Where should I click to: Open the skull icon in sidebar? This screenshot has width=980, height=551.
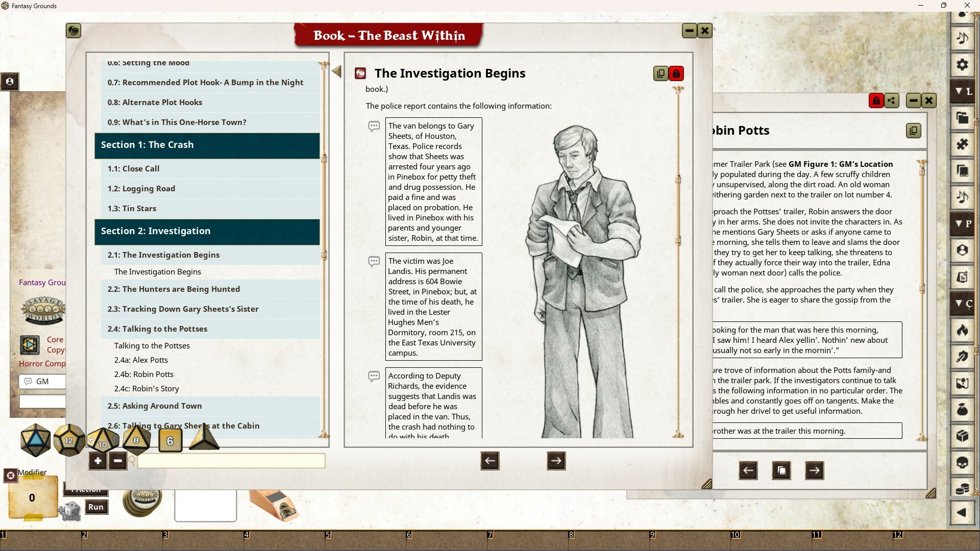[962, 463]
